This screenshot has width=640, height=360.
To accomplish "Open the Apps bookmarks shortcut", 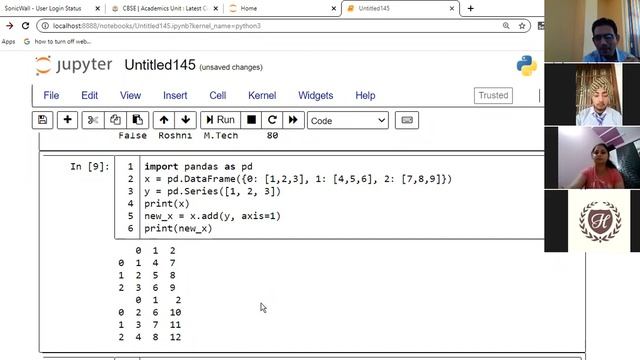I will pos(8,42).
